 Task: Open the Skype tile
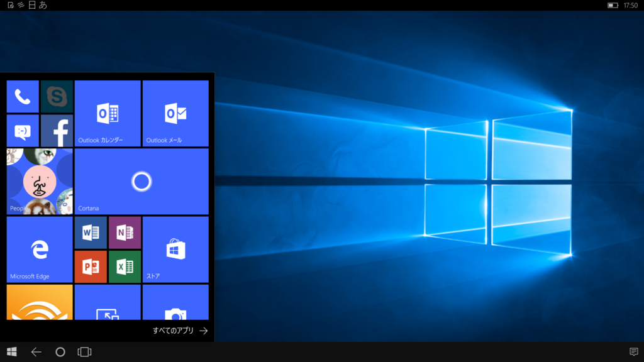(x=57, y=96)
